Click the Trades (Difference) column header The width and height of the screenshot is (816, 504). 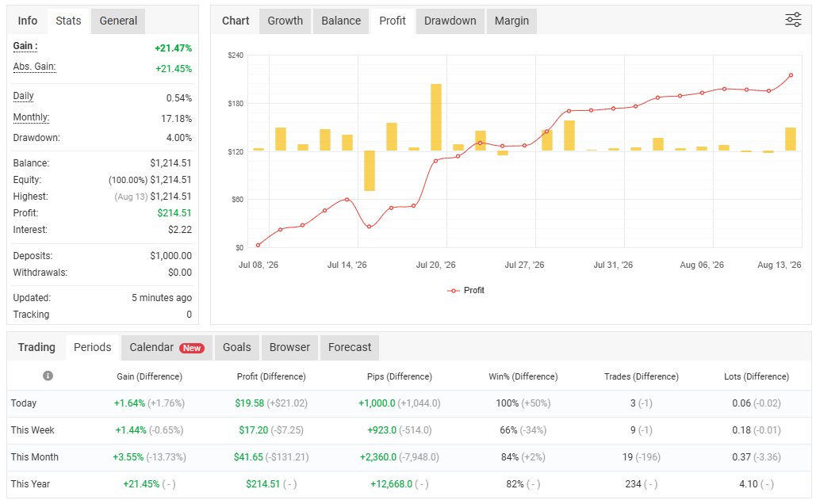click(x=641, y=376)
